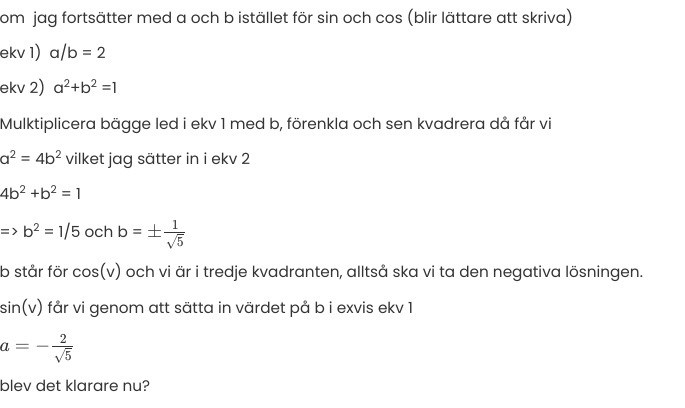
Task: Click the plus-minus one over root five fraction
Action: pos(166,231)
